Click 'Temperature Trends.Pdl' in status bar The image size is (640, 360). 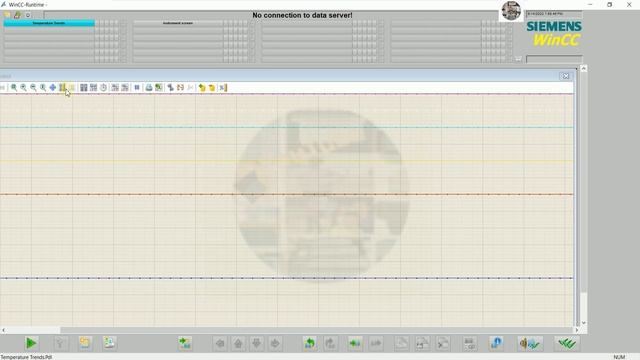point(26,357)
